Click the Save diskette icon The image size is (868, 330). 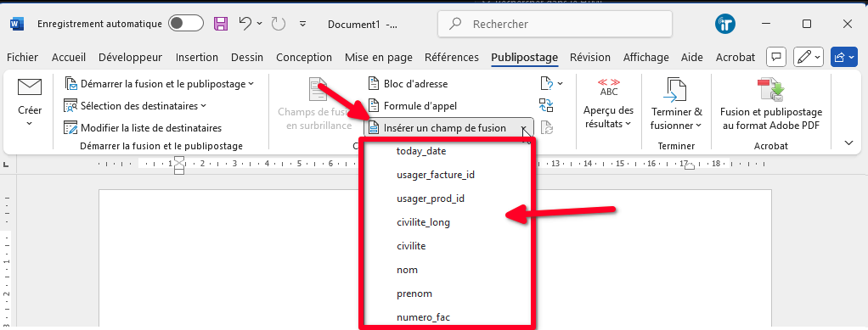tap(221, 24)
